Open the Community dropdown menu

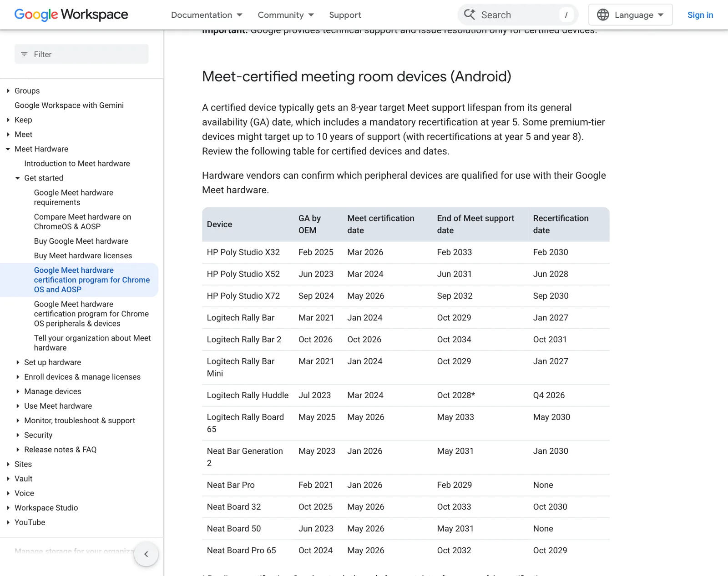(286, 15)
